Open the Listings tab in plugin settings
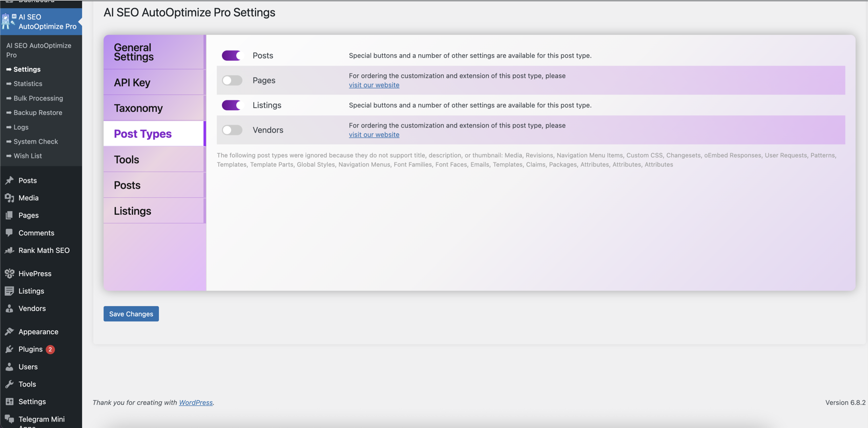The width and height of the screenshot is (868, 428). coord(154,211)
